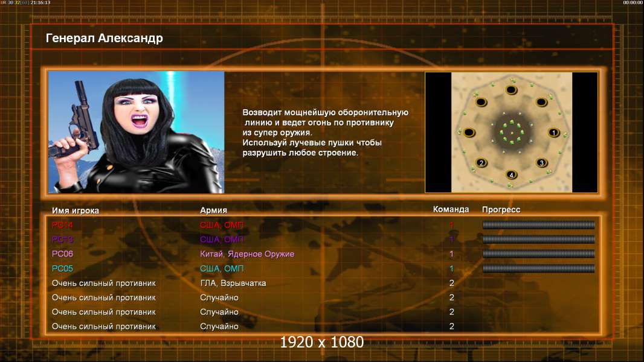Click "США, ОМП" army in PC13 row
The height and width of the screenshot is (362, 644).
pyautogui.click(x=222, y=240)
